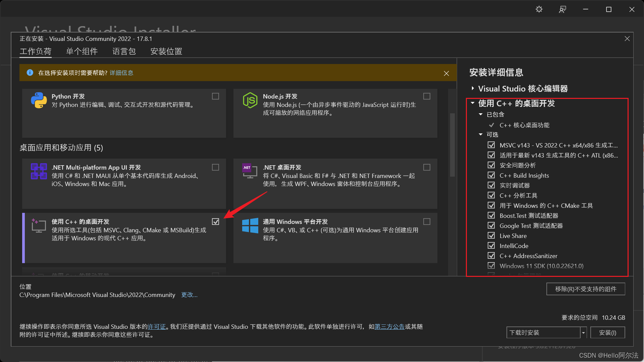Click the workloads list scrollbar
The image size is (644, 362).
pyautogui.click(x=452, y=145)
